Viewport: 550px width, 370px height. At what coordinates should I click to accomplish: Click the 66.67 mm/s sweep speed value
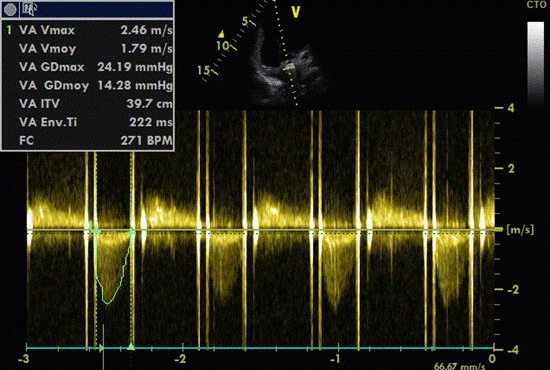point(460,366)
